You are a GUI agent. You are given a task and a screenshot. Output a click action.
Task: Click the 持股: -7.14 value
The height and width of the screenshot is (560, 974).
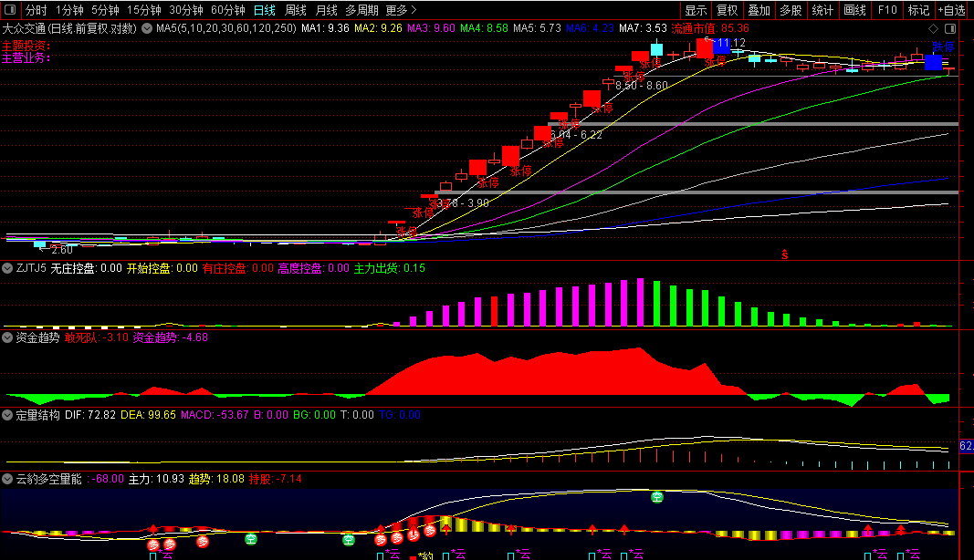(275, 479)
